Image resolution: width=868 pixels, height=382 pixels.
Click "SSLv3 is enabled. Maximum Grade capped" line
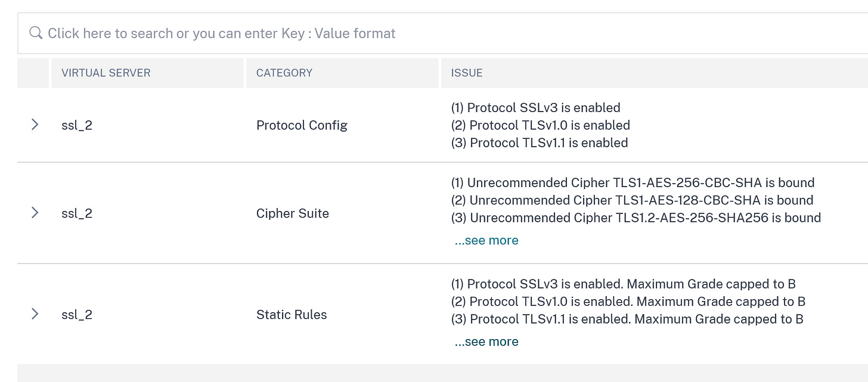624,284
